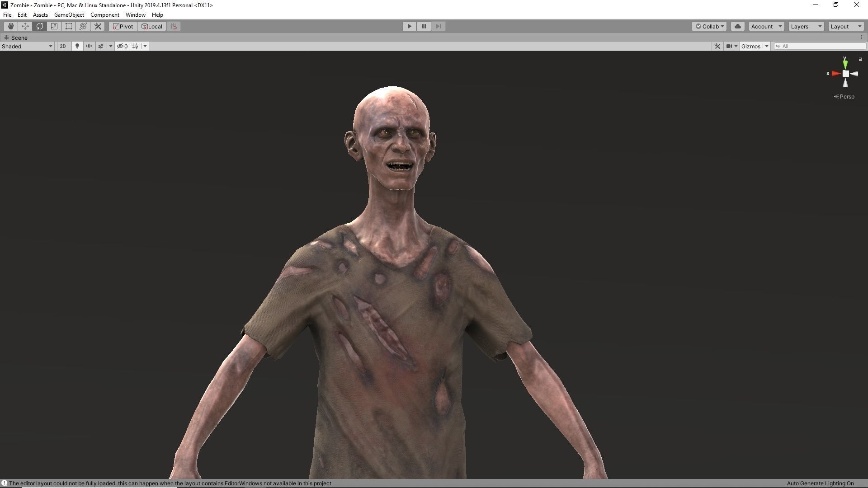868x488 pixels.
Task: Toggle scene effects (skybox, fog)
Action: point(101,46)
